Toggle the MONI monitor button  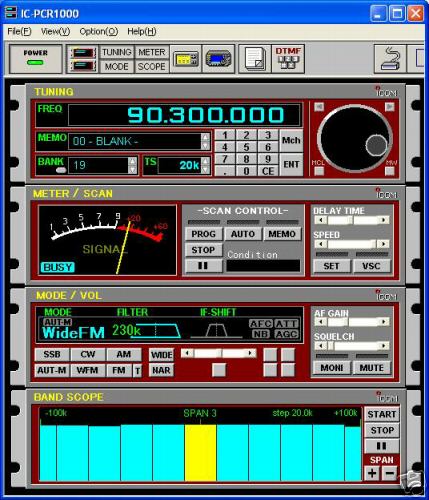pyautogui.click(x=332, y=368)
